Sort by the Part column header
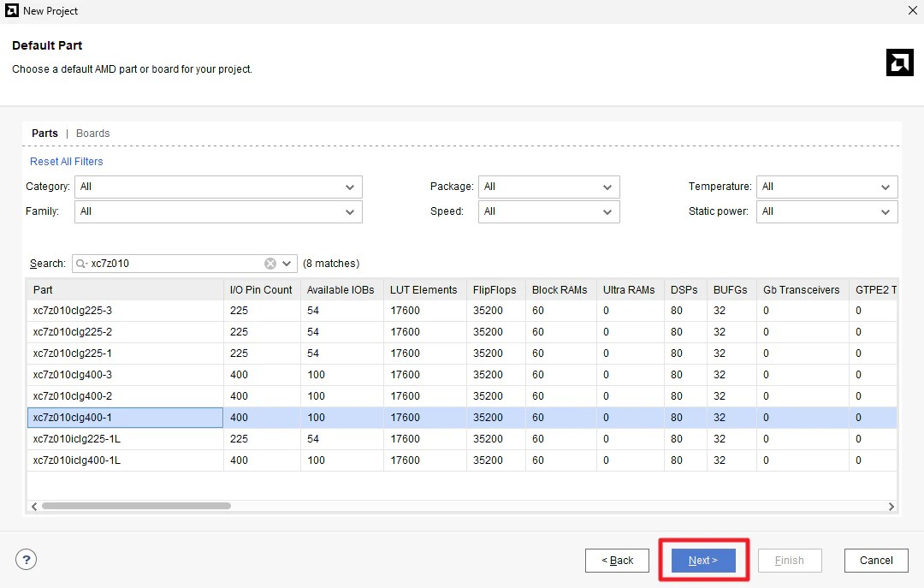This screenshot has height=588, width=924. 125,289
